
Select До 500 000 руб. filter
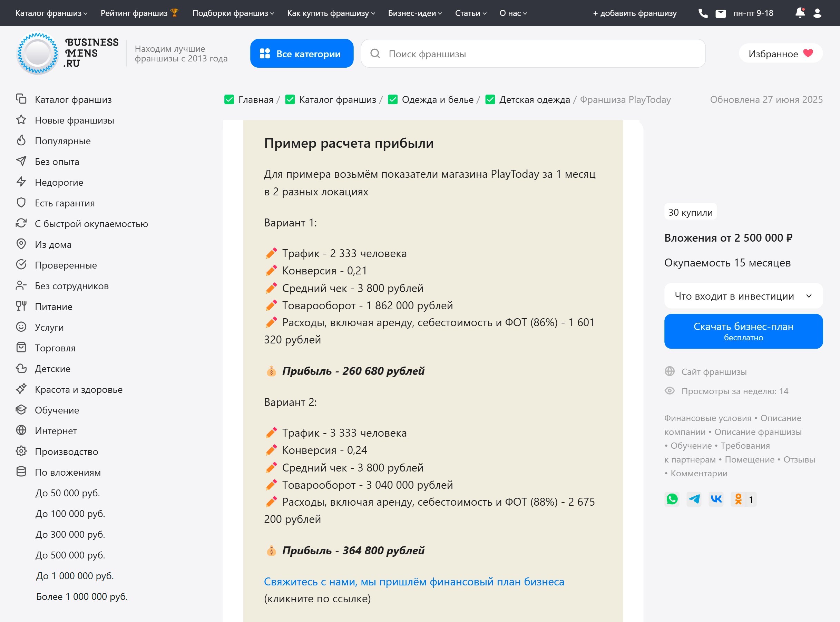pos(70,555)
